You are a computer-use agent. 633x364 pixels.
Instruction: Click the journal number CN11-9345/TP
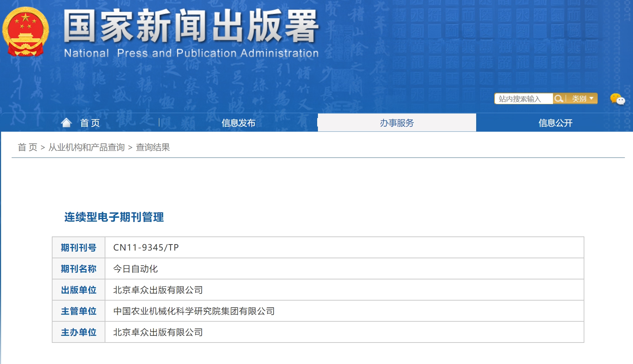[146, 248]
